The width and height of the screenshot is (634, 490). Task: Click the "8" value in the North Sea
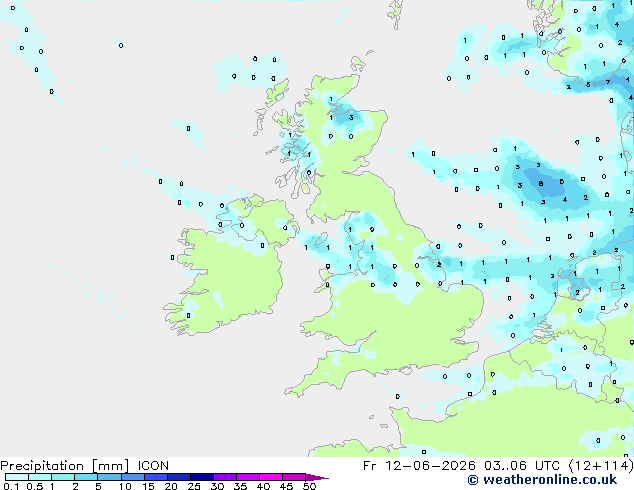pyautogui.click(x=541, y=184)
